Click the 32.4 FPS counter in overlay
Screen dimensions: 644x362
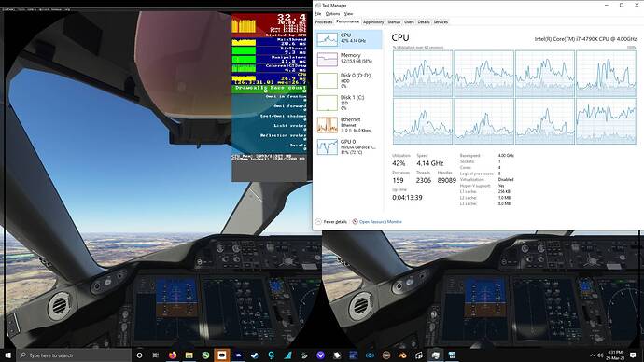(x=291, y=18)
